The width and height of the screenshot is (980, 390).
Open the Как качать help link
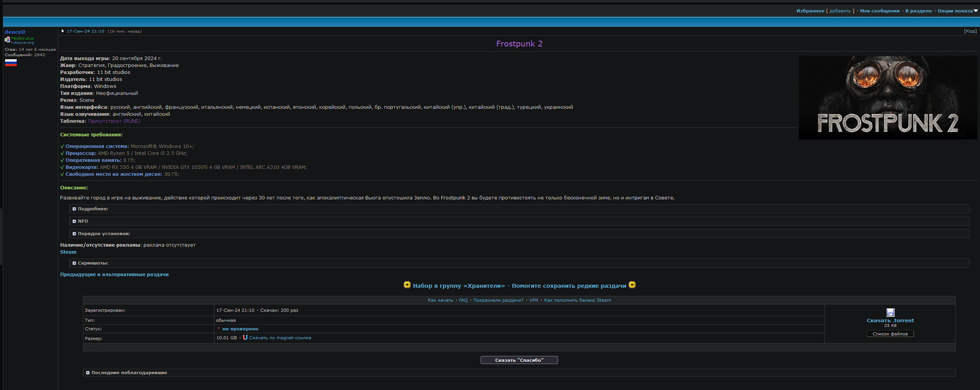point(440,300)
